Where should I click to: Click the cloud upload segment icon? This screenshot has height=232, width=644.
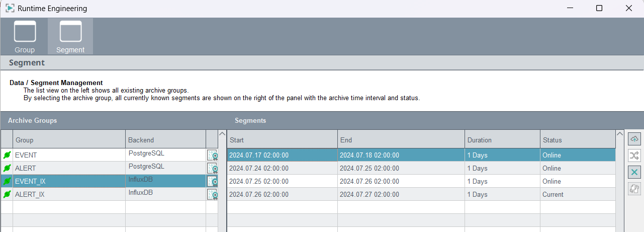point(634,139)
